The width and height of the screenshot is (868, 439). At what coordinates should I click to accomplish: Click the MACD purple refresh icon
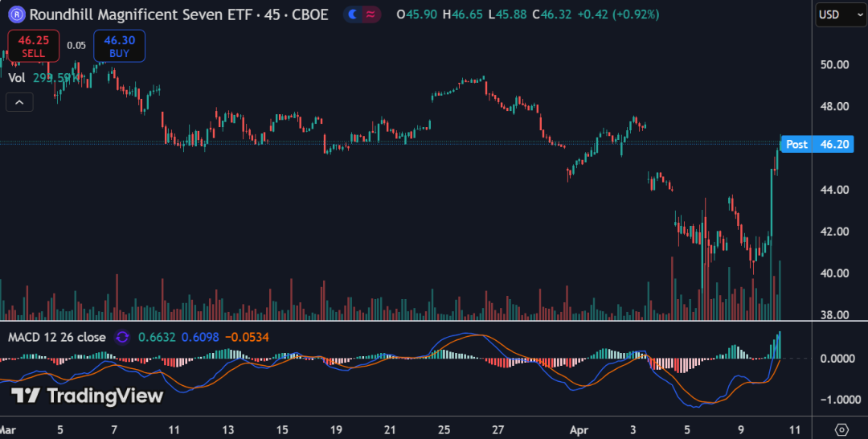(x=122, y=337)
